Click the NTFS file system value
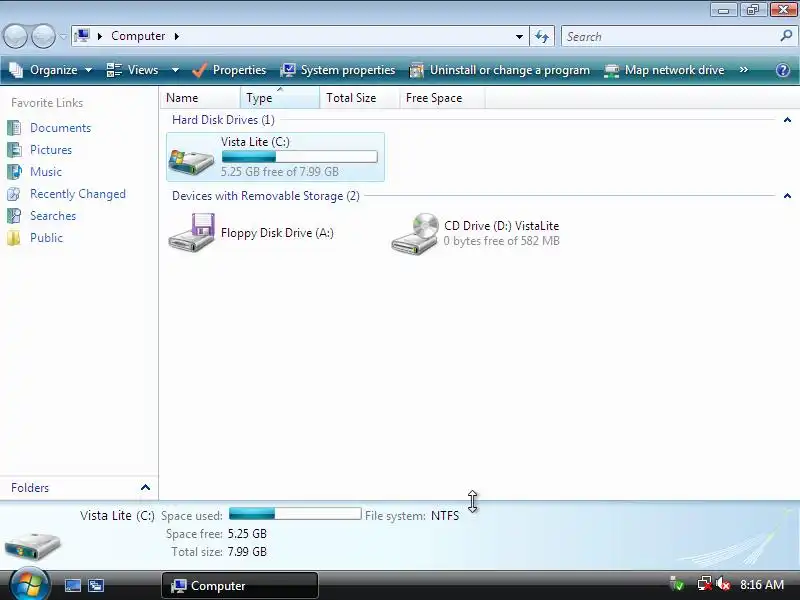800x600 pixels. (445, 516)
